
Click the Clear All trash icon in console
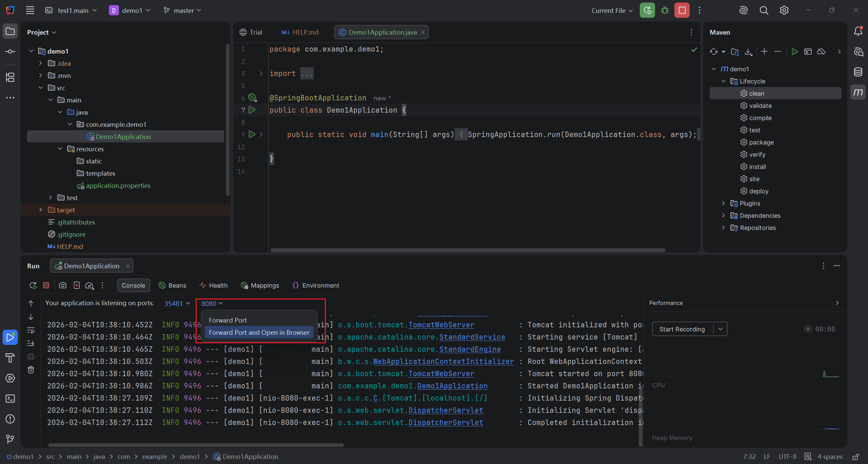click(x=31, y=370)
